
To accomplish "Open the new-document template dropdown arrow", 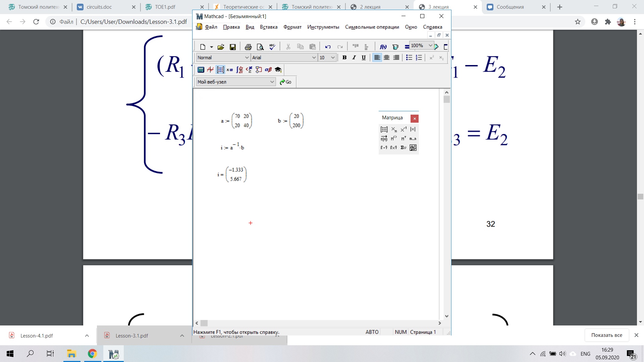I will (211, 47).
